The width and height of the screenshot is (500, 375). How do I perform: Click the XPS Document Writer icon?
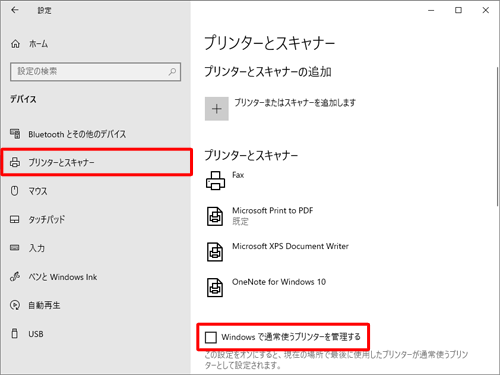point(215,252)
